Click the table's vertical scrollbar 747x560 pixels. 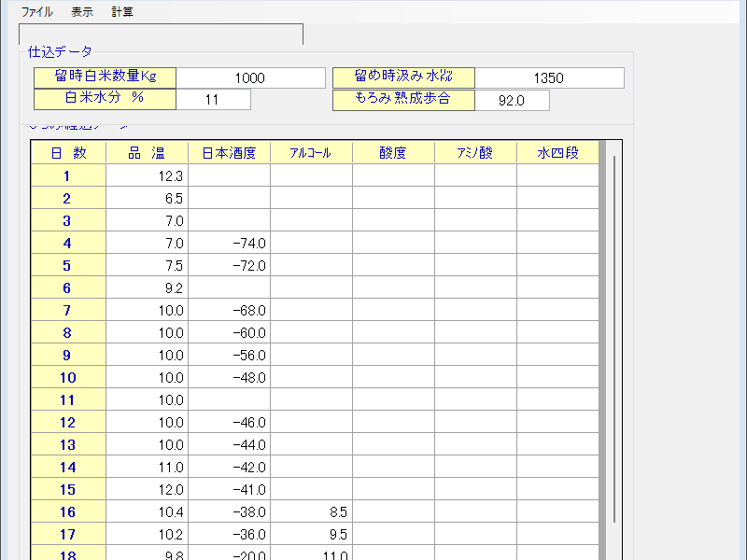[614, 338]
